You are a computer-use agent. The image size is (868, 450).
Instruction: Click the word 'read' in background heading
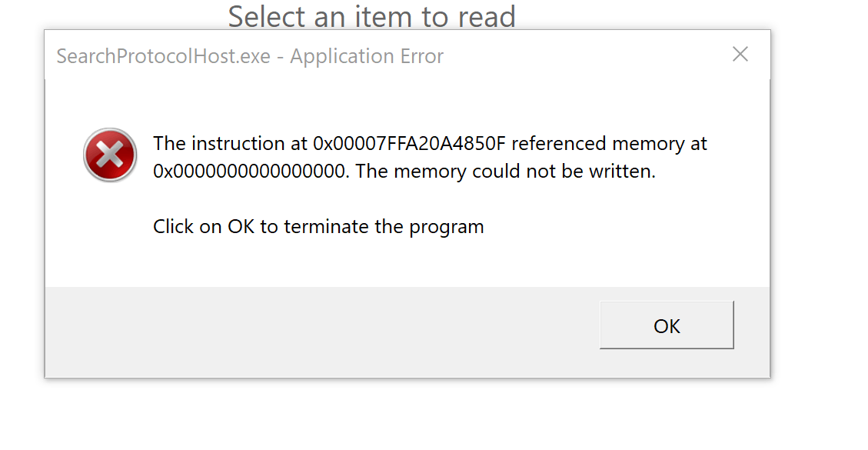487,16
